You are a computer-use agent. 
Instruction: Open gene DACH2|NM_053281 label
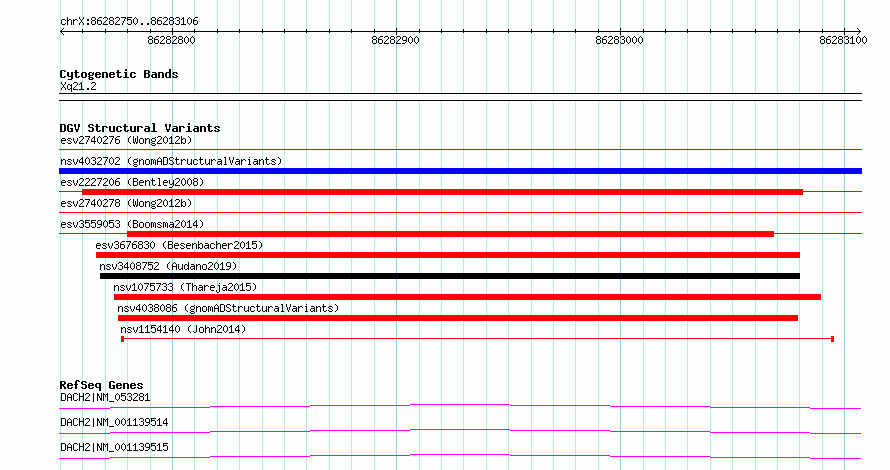coord(105,397)
